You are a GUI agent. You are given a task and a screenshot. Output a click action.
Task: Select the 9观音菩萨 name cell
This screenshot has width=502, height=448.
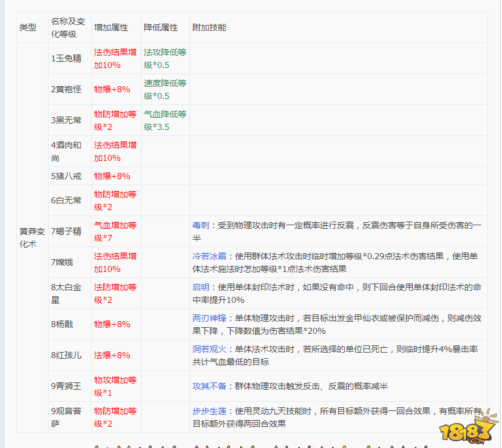pos(68,417)
